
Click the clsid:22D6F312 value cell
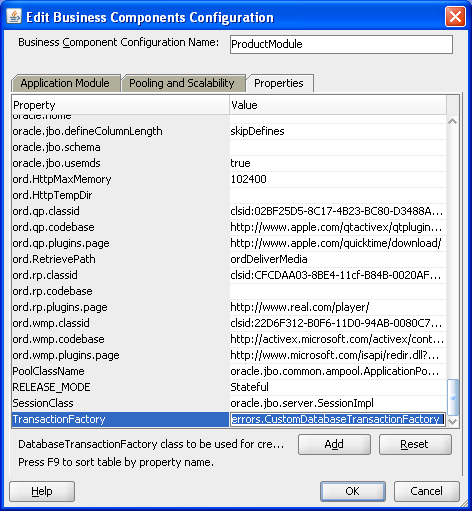(x=338, y=323)
